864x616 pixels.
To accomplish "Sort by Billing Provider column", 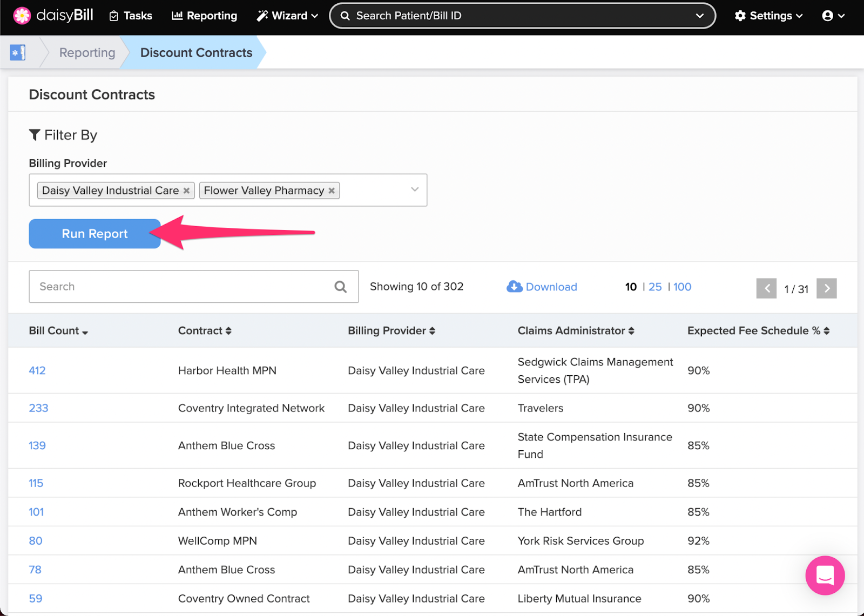I will tap(391, 331).
